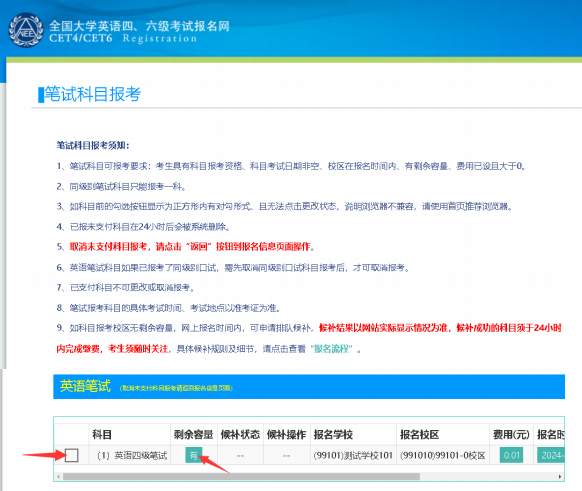
Task: Click the 候补操作 column header
Action: click(x=286, y=434)
